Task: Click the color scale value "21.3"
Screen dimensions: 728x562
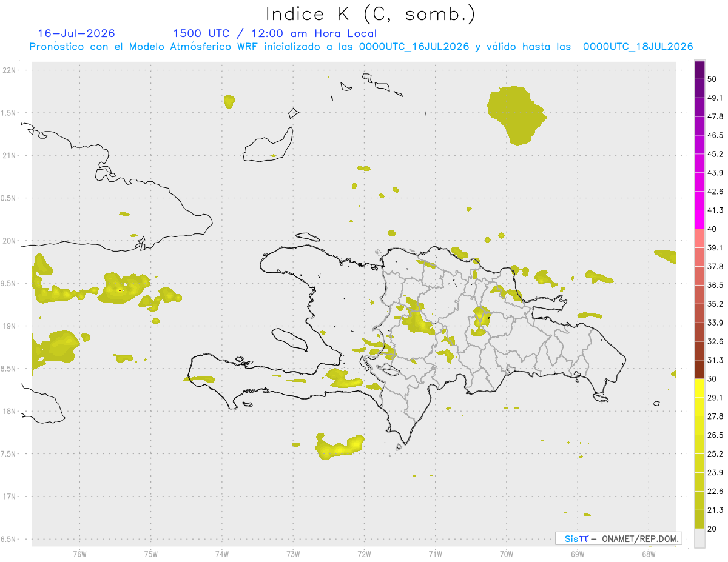Action: 715,510
